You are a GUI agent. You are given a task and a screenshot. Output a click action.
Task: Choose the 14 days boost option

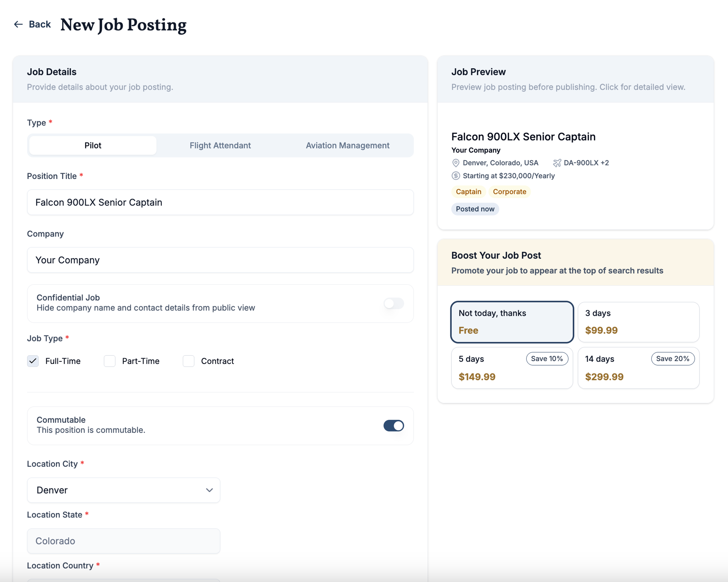tap(638, 368)
